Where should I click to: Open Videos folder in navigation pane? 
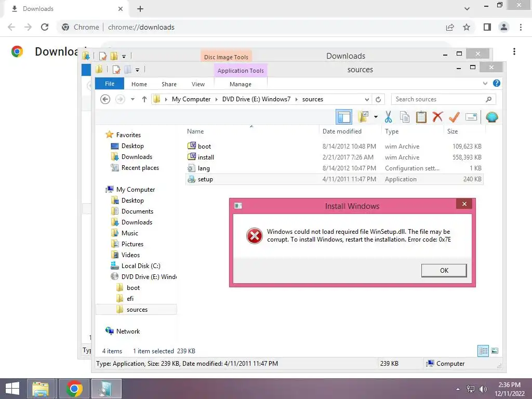pyautogui.click(x=130, y=255)
